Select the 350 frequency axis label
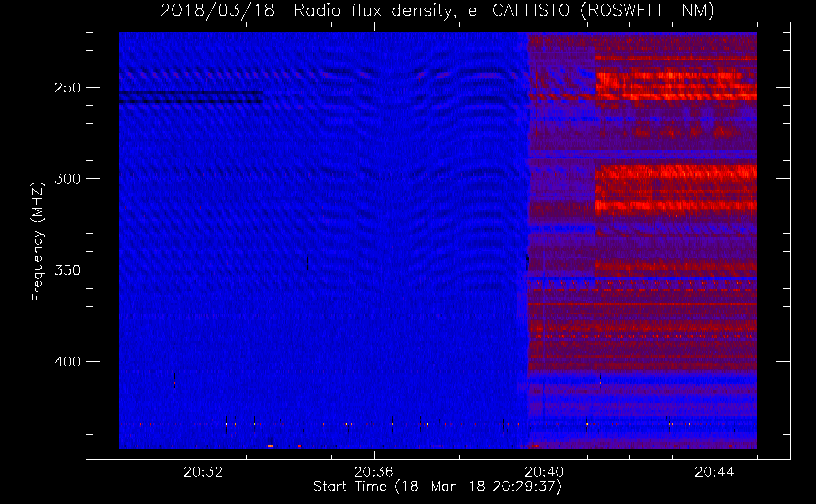 [x=68, y=270]
